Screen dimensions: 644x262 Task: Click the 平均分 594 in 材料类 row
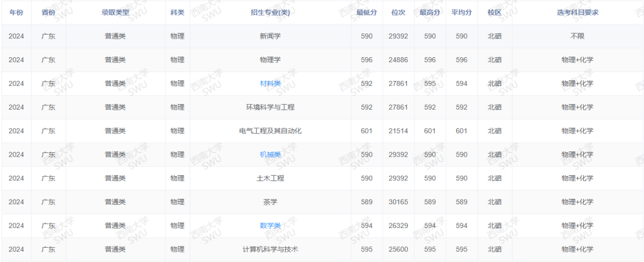(462, 83)
